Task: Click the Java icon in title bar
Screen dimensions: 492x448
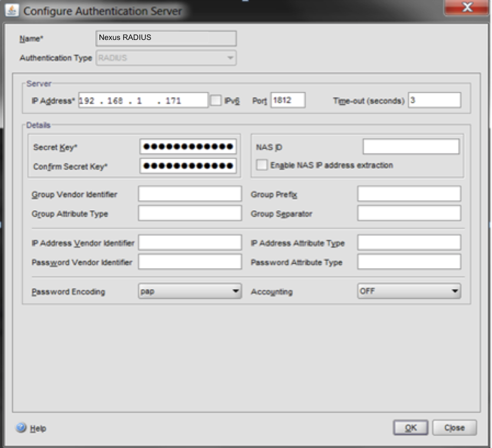Action: (x=12, y=11)
